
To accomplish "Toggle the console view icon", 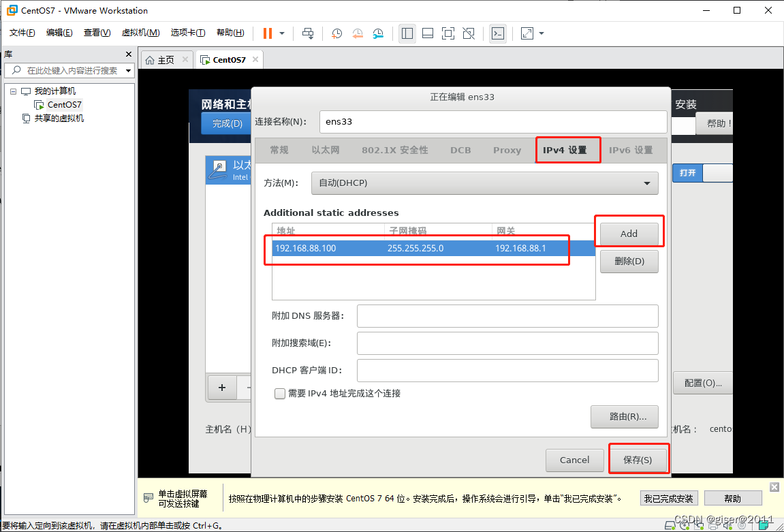I will point(497,33).
